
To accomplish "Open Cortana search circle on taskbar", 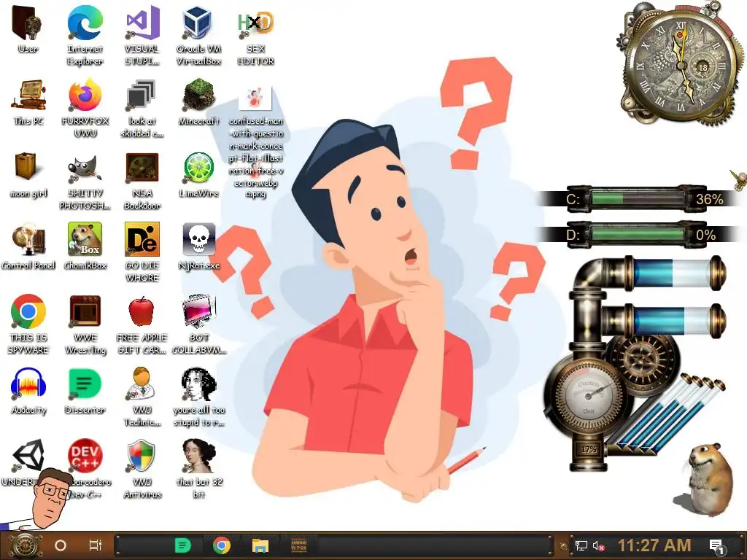I will [61, 545].
